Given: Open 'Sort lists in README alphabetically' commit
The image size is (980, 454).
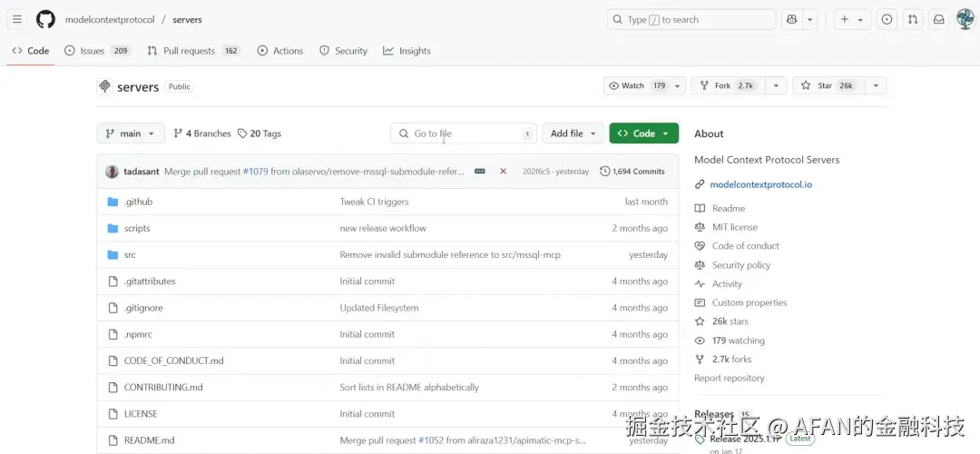Looking at the screenshot, I should pyautogui.click(x=409, y=387).
